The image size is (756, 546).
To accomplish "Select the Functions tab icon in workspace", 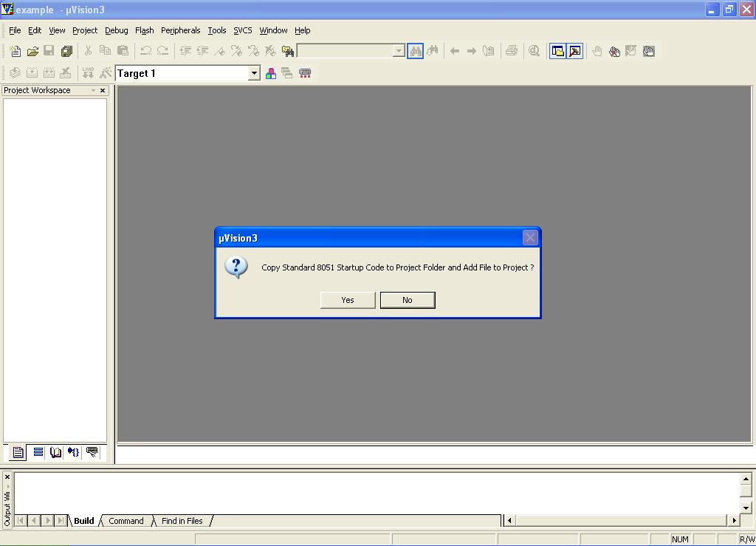I will tap(73, 452).
